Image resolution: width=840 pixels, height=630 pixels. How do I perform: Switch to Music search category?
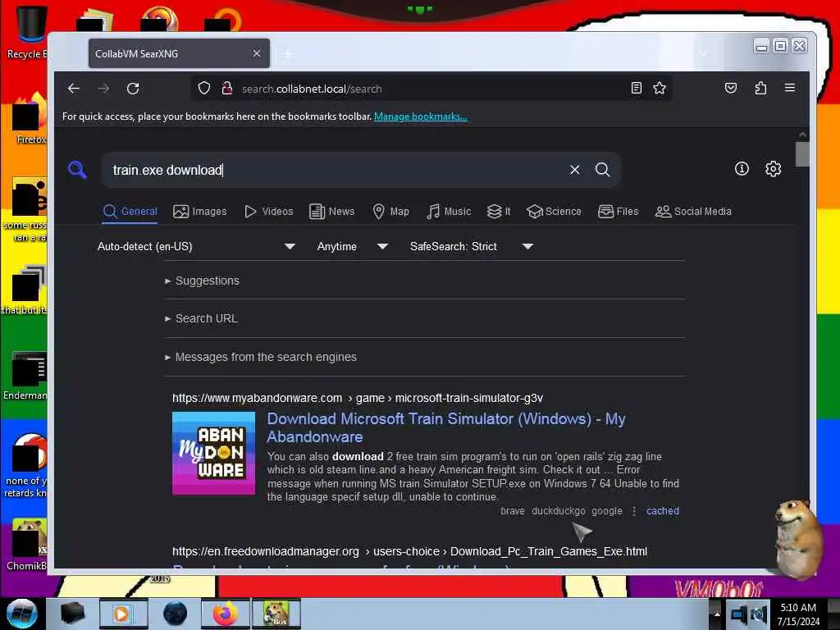point(449,212)
